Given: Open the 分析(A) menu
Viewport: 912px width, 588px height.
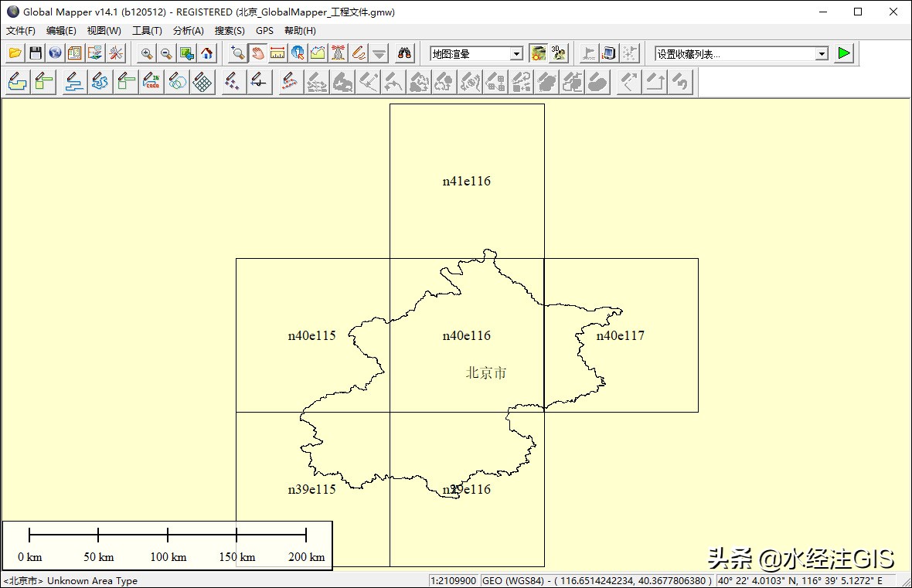Looking at the screenshot, I should [188, 31].
